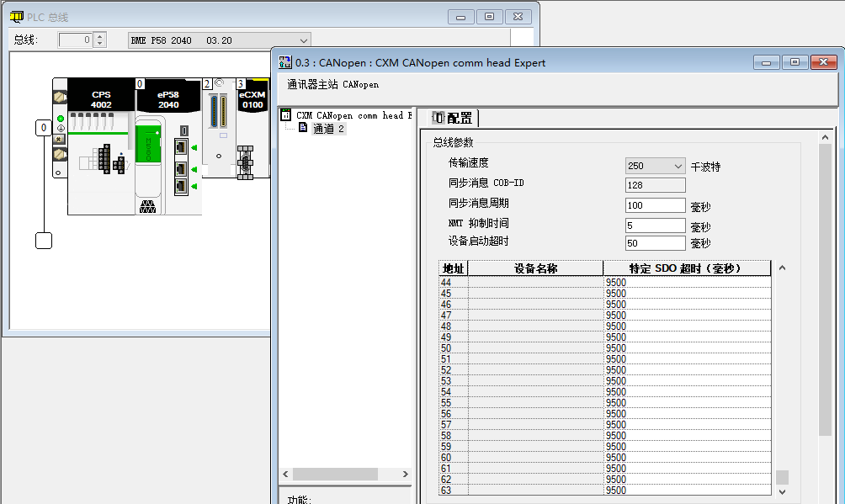Increase the 总线 bus number spinner
This screenshot has height=504, width=845.
99,36
